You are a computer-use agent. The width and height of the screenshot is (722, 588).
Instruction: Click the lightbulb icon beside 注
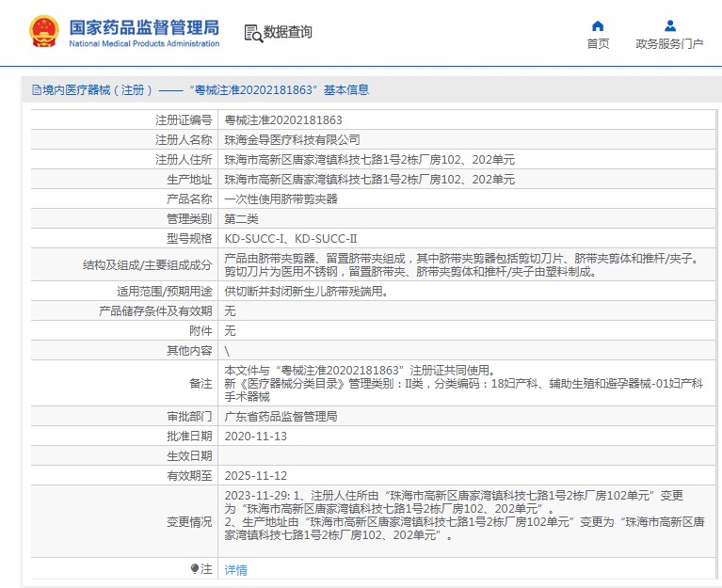tap(194, 568)
